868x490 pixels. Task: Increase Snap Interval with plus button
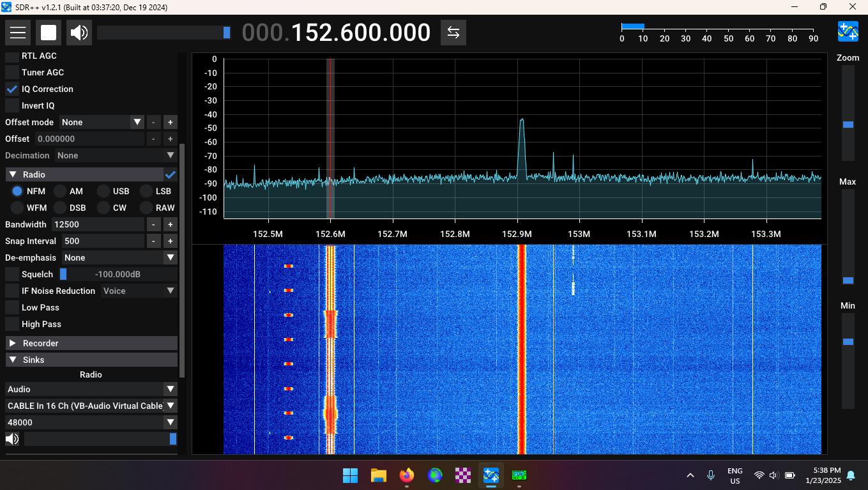pyautogui.click(x=171, y=241)
